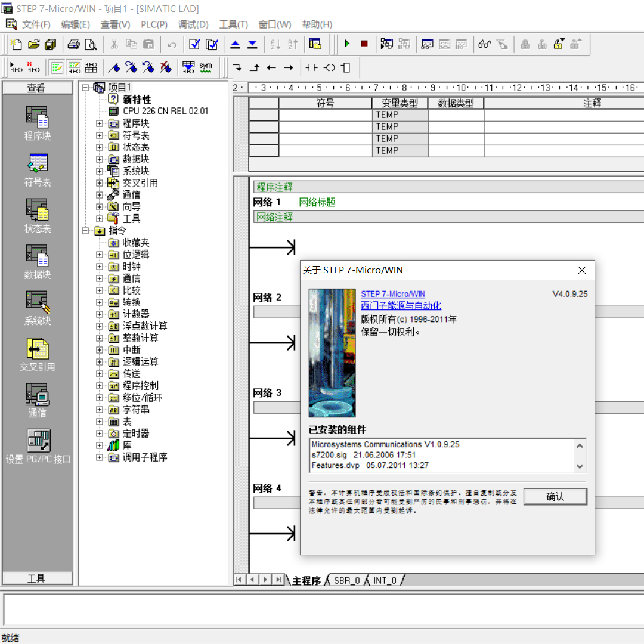Open 交叉引用 in the left view bar
This screenshot has width=644, height=644.
[x=38, y=354]
